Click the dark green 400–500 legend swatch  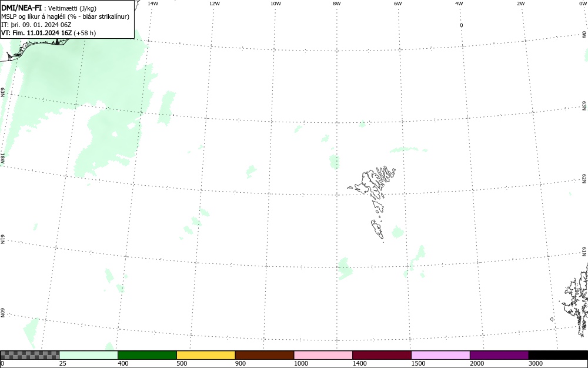[147, 355]
